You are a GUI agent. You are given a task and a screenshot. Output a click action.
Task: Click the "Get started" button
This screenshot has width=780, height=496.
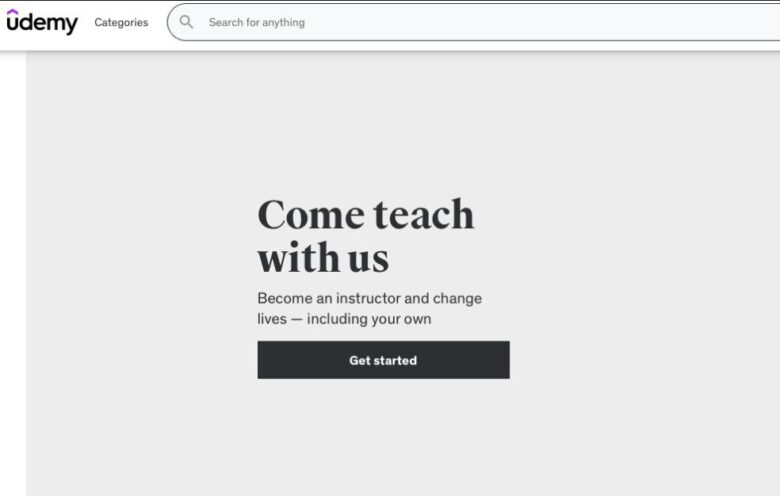(384, 360)
